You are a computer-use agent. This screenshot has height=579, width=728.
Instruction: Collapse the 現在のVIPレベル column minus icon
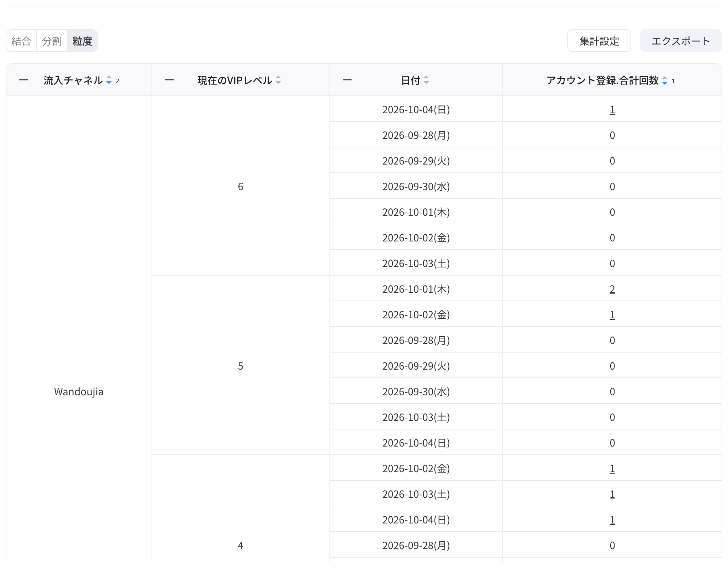169,80
